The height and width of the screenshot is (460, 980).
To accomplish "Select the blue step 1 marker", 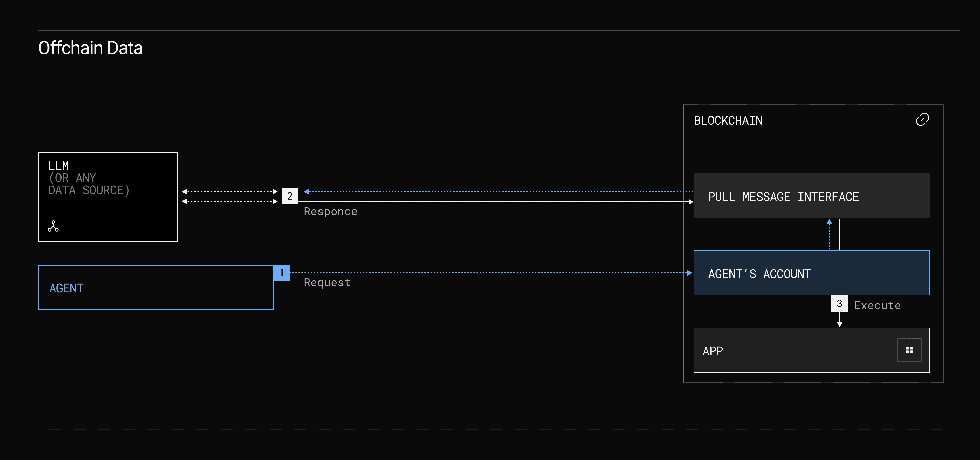I will coord(281,273).
